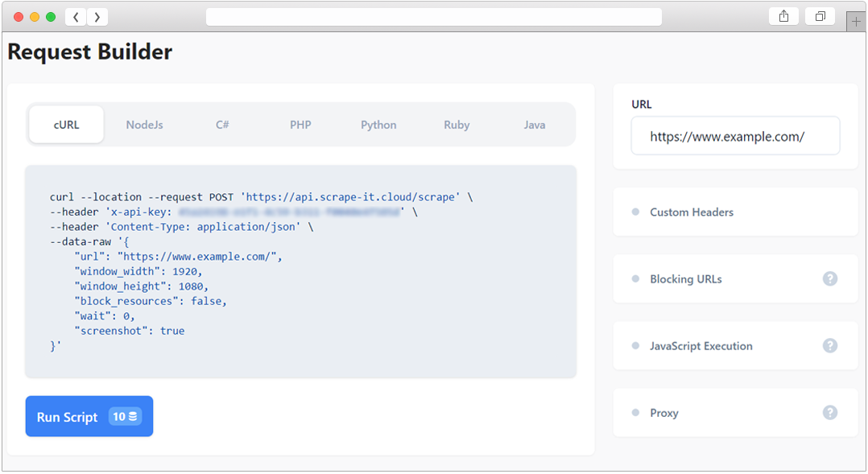This screenshot has height=474, width=868.
Task: Show the Python code tab
Action: pyautogui.click(x=378, y=125)
